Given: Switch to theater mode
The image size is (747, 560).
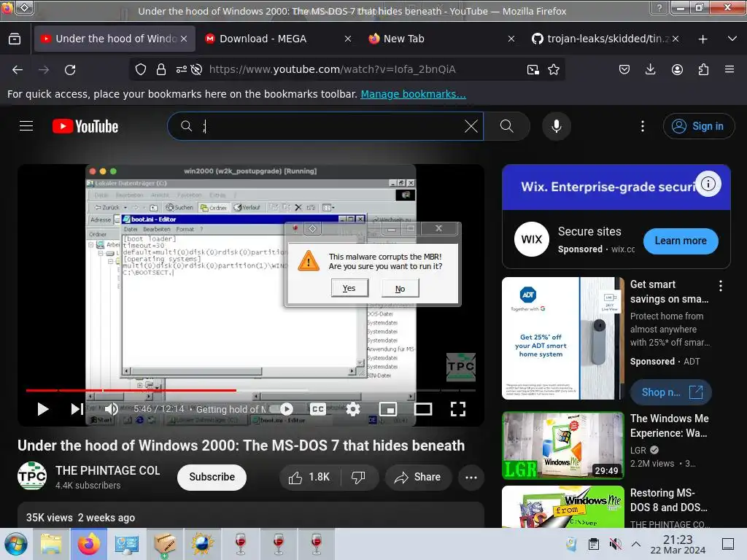Looking at the screenshot, I should click(423, 409).
